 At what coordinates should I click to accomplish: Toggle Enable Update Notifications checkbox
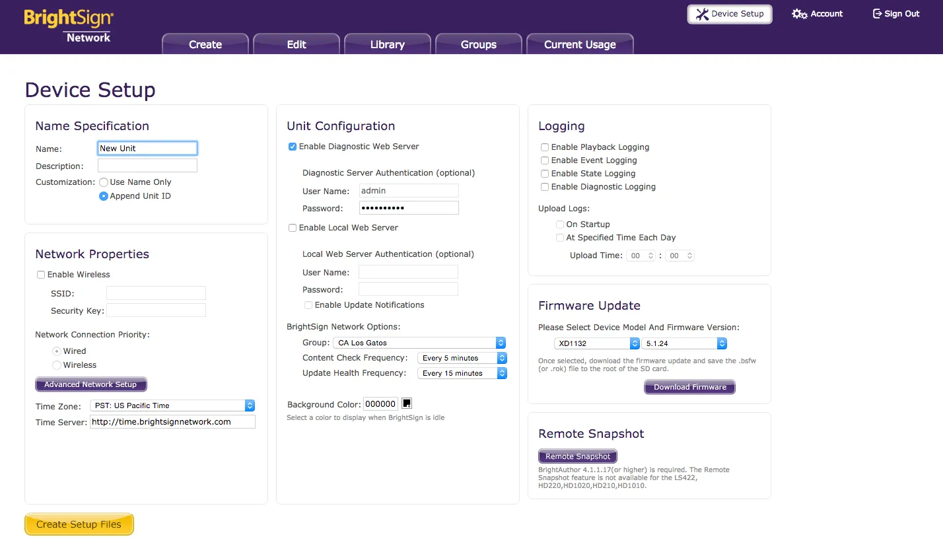tap(308, 305)
